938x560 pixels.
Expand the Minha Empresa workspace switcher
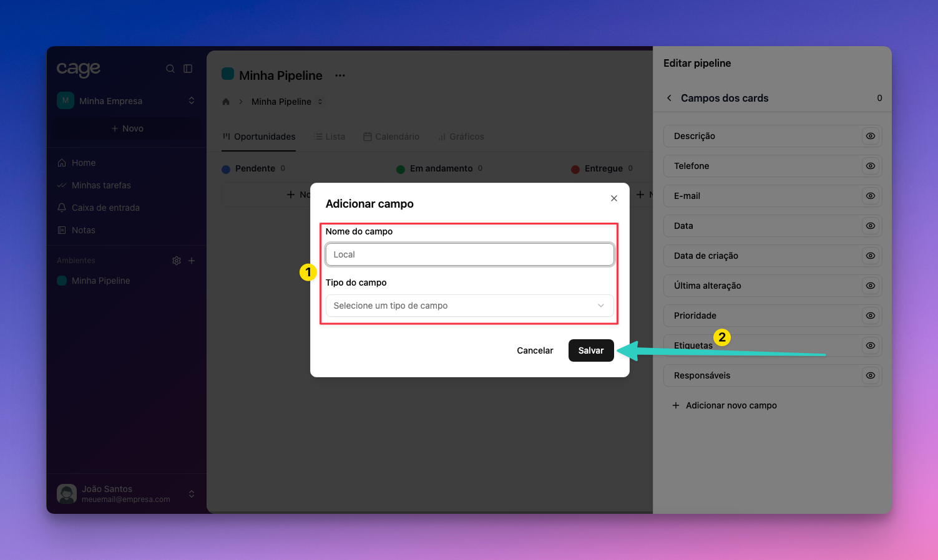click(x=191, y=100)
